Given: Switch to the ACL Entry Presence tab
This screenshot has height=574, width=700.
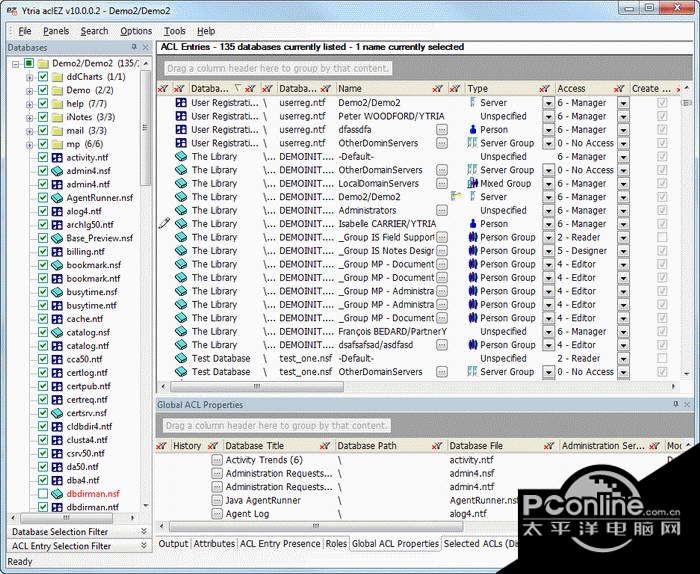Looking at the screenshot, I should pyautogui.click(x=280, y=544).
